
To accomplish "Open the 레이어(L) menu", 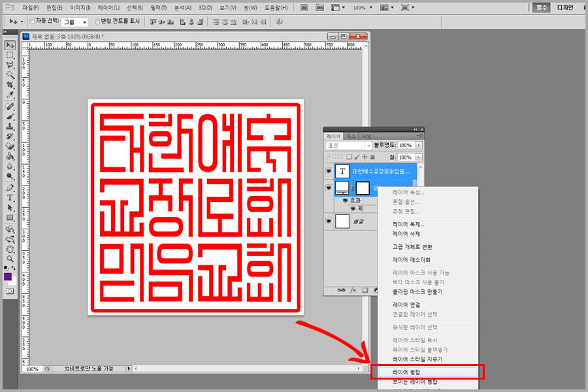I will pyautogui.click(x=108, y=7).
